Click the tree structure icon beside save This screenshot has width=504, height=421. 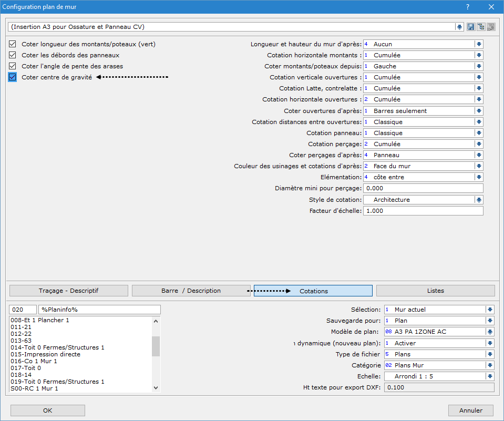tap(481, 27)
